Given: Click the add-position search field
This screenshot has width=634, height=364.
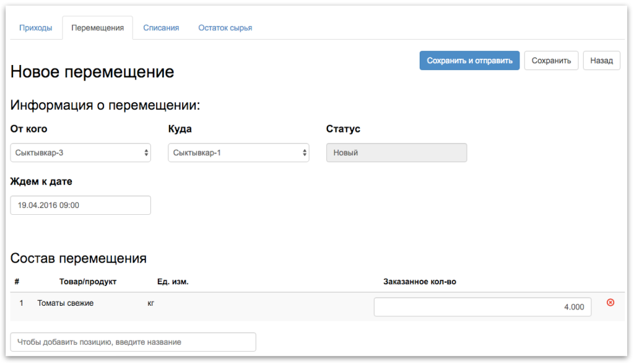Looking at the screenshot, I should tap(133, 342).
